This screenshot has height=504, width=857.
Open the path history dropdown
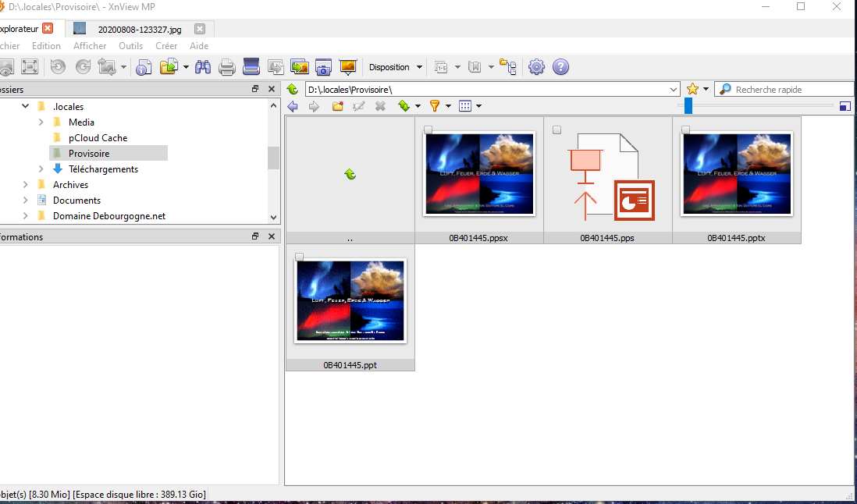(674, 90)
